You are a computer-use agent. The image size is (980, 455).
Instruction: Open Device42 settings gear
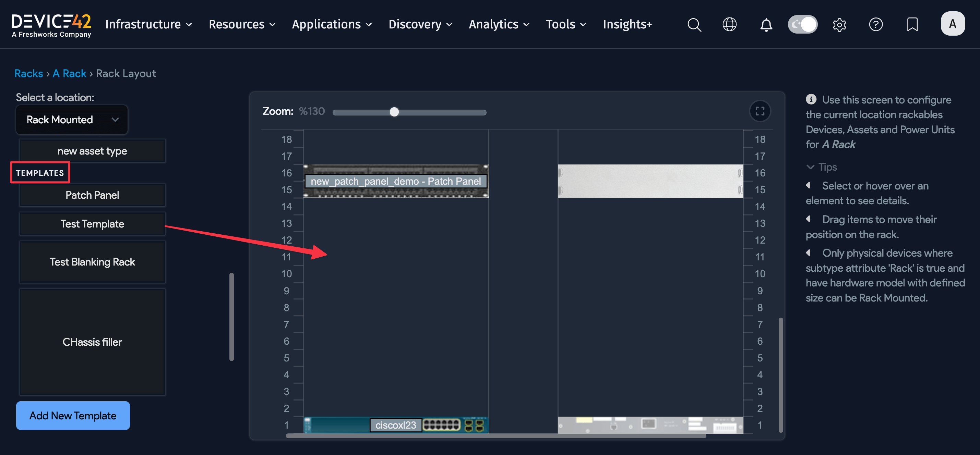click(839, 24)
